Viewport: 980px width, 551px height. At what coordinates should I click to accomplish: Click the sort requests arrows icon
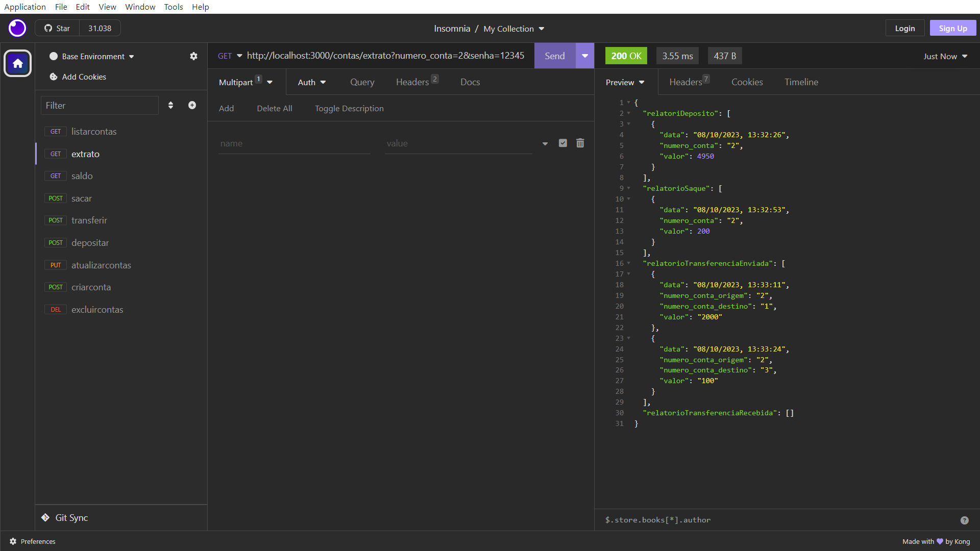170,105
